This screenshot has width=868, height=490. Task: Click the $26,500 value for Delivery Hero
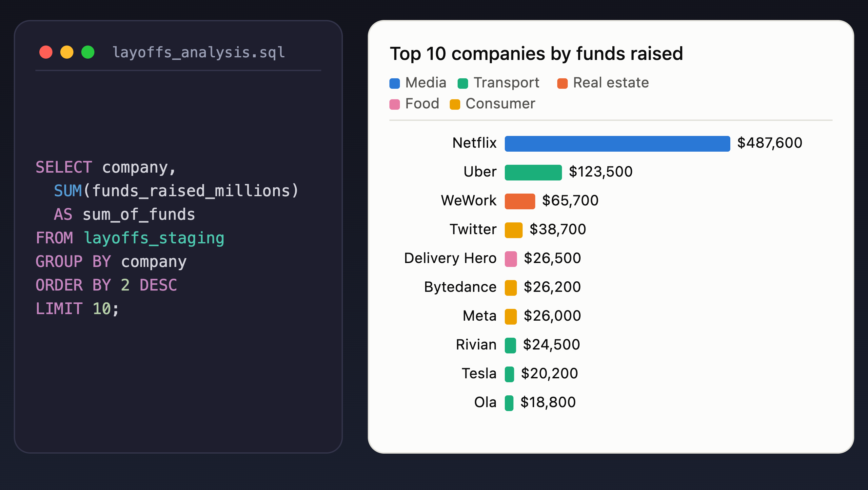(x=552, y=258)
